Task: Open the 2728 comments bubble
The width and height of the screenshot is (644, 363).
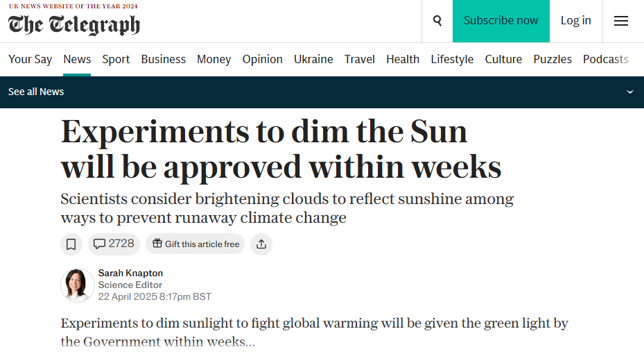Action: pyautogui.click(x=114, y=244)
